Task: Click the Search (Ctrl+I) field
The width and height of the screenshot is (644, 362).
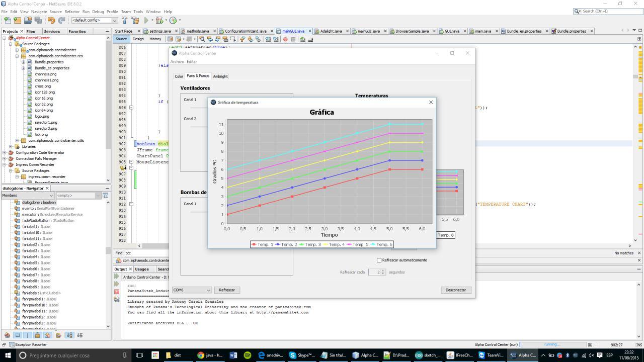Action: click(609, 11)
